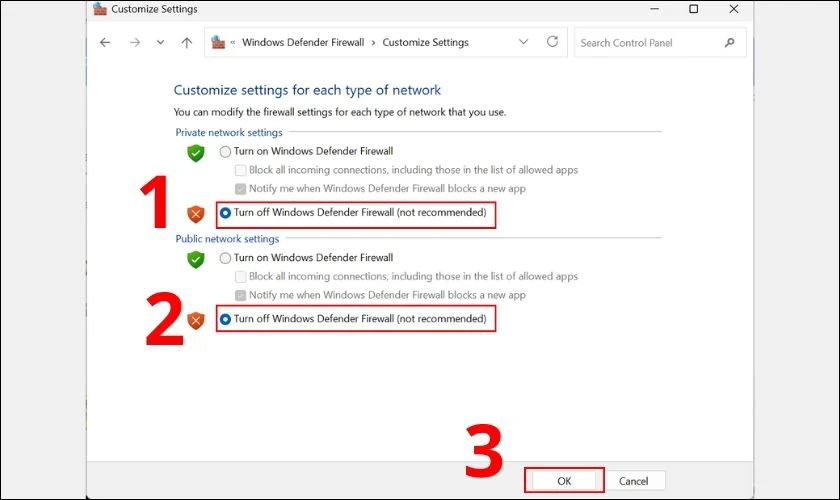
Task: Select Turn on Firewall for private network
Action: point(226,152)
